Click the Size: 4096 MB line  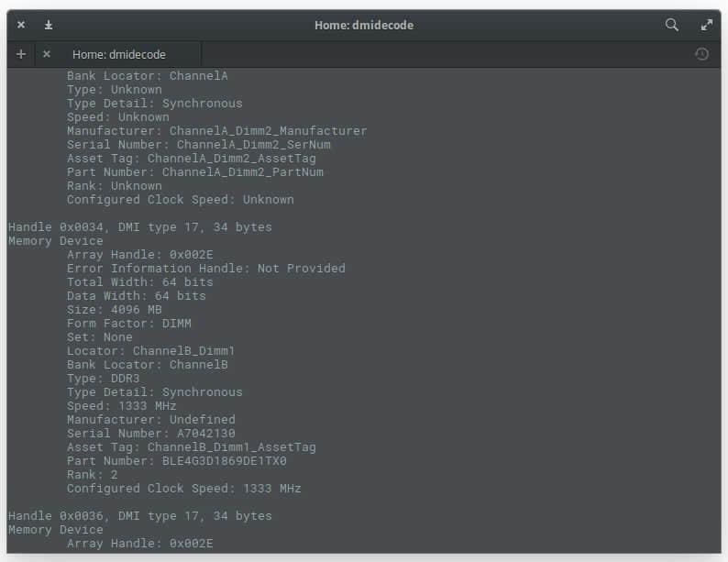pyautogui.click(x=115, y=310)
